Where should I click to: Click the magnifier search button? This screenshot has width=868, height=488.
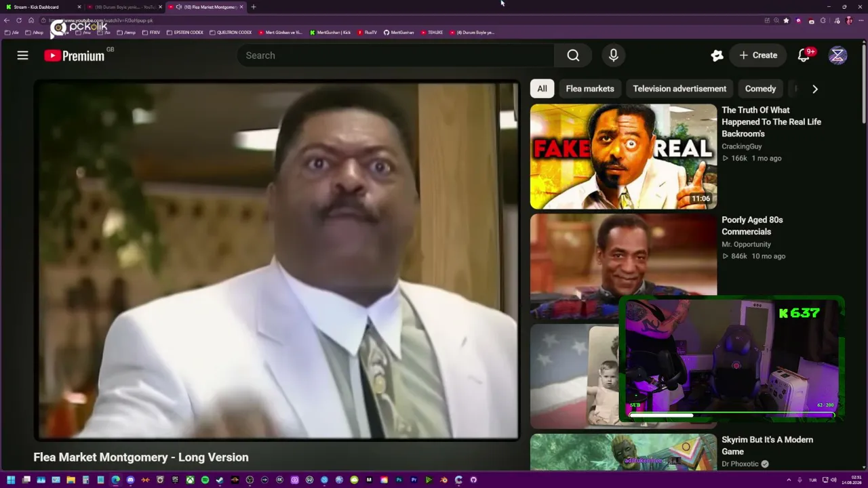(x=573, y=56)
